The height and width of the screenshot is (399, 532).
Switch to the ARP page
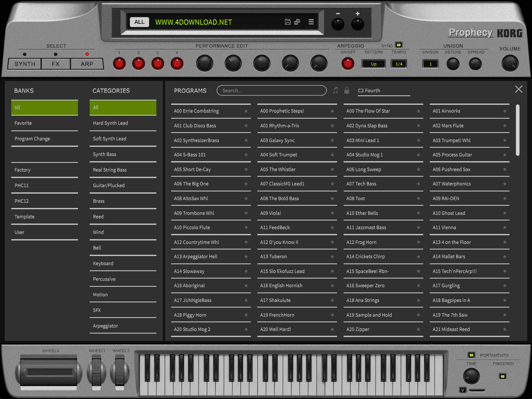tap(87, 64)
